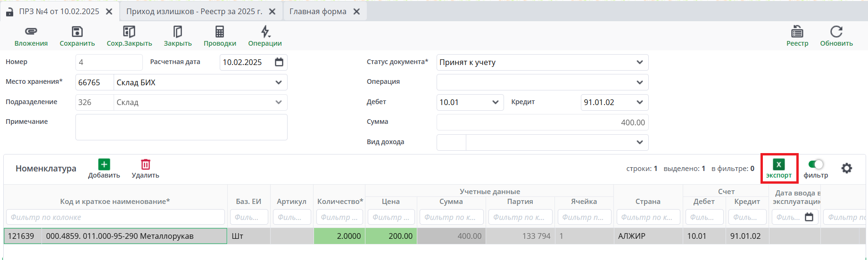Click the Обновить refresh icon

tap(836, 32)
